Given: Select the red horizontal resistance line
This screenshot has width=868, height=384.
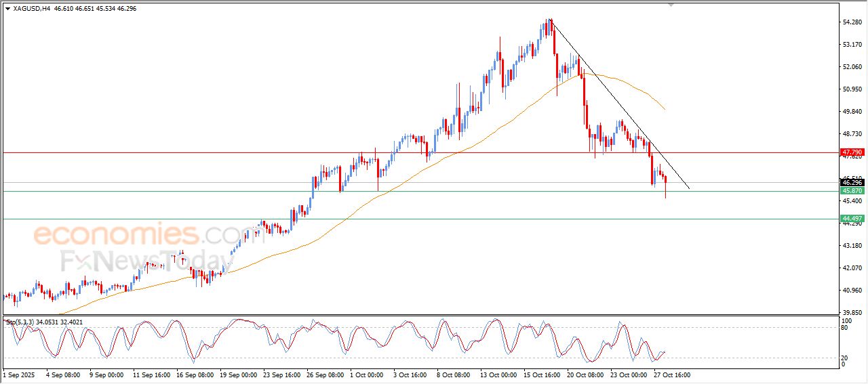Looking at the screenshot, I should (x=203, y=152).
